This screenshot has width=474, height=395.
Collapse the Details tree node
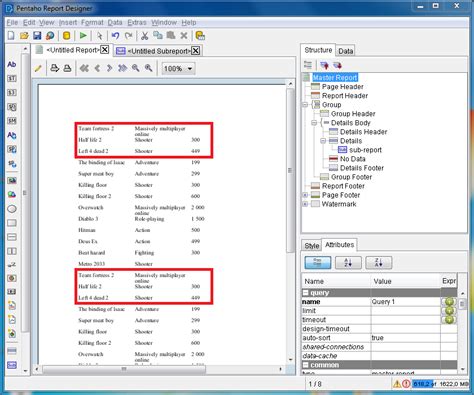pyautogui.click(x=323, y=141)
